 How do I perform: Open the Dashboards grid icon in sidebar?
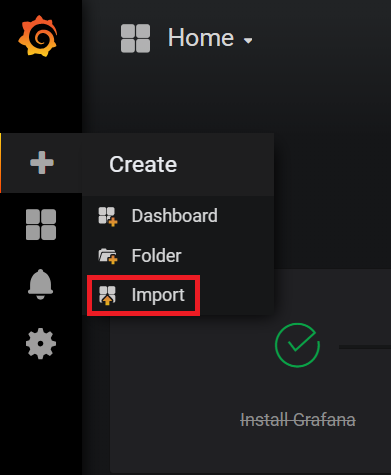pos(41,224)
